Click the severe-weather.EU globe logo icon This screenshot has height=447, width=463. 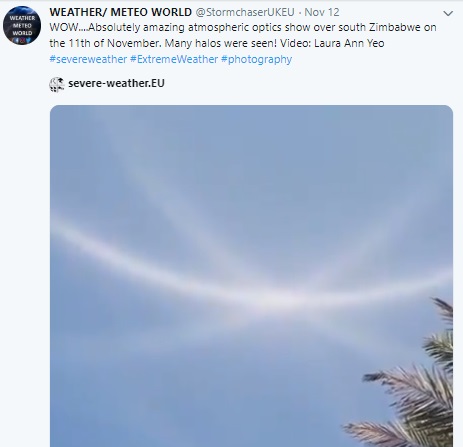coord(57,84)
